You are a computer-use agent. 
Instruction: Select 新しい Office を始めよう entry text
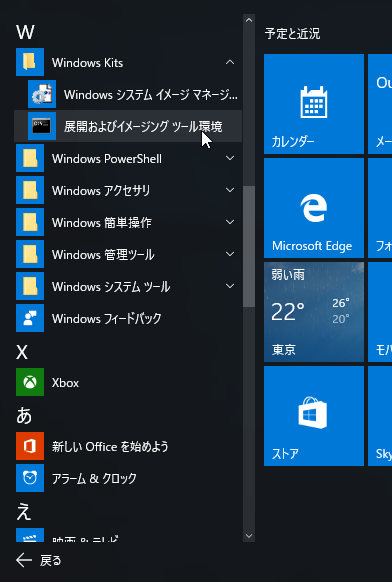(110, 447)
